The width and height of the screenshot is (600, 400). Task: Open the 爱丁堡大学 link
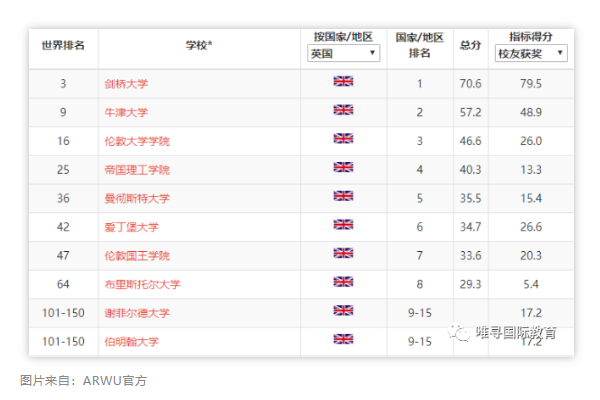click(132, 227)
